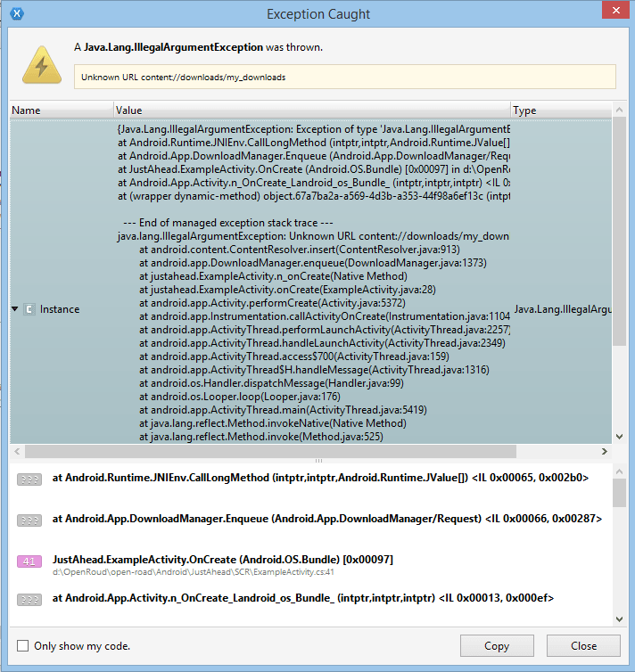Viewport: 635px width, 672px height.
Task: Click the left arrow of horizontal scrollbar
Action: click(17, 451)
